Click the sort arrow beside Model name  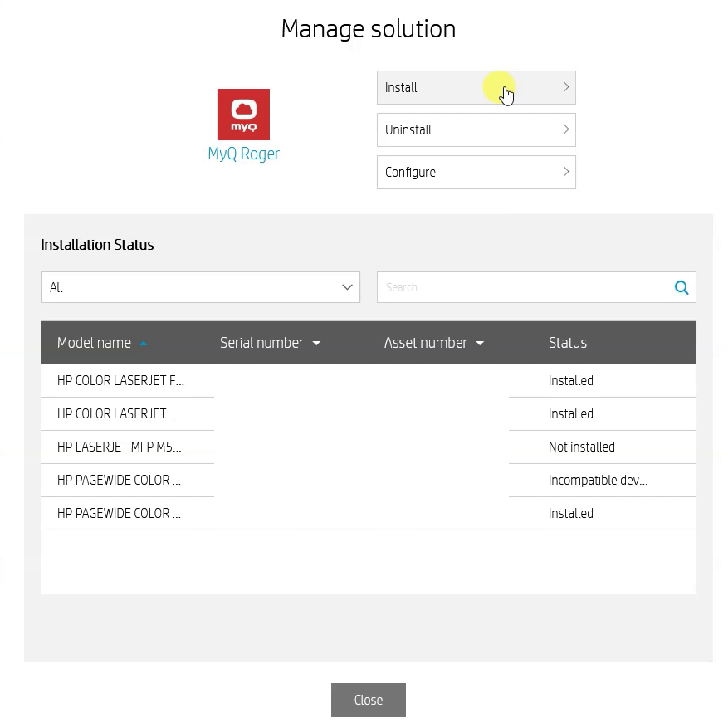[143, 342]
